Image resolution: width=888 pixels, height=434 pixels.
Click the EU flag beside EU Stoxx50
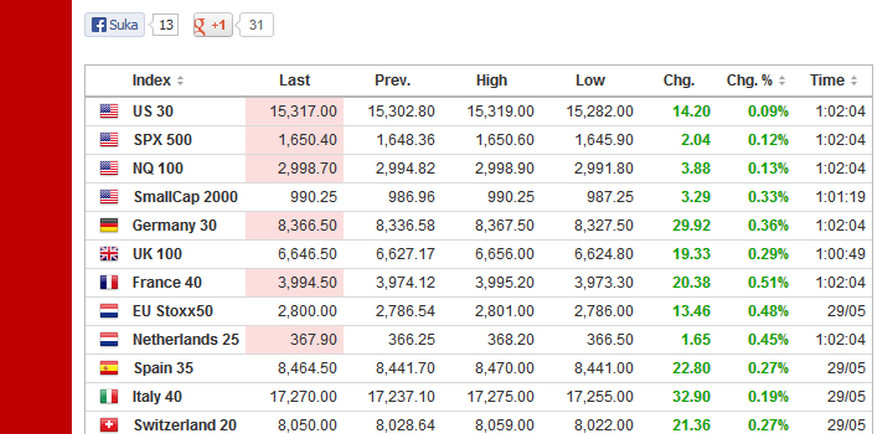click(x=109, y=311)
